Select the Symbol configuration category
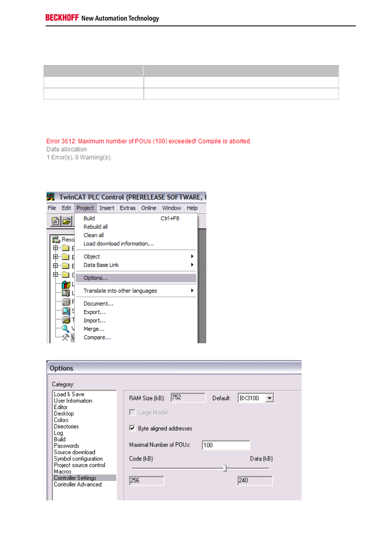 84,459
